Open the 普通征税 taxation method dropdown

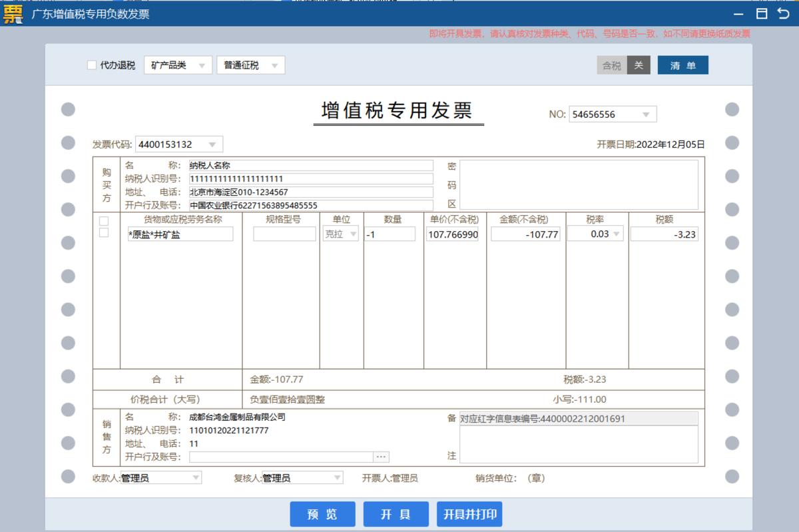(x=275, y=65)
